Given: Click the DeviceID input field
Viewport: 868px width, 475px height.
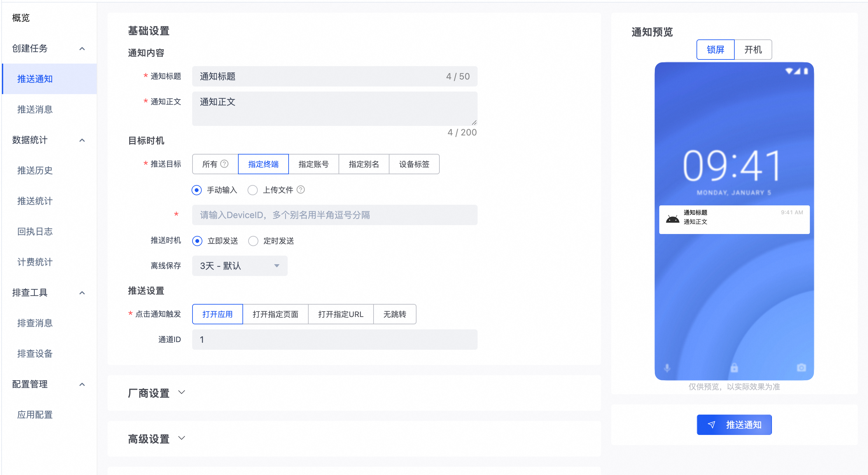Looking at the screenshot, I should [x=334, y=215].
